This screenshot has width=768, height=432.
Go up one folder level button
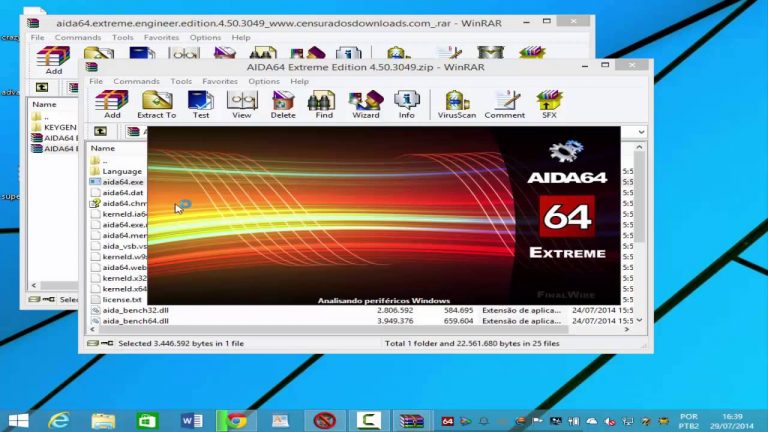tap(100, 131)
